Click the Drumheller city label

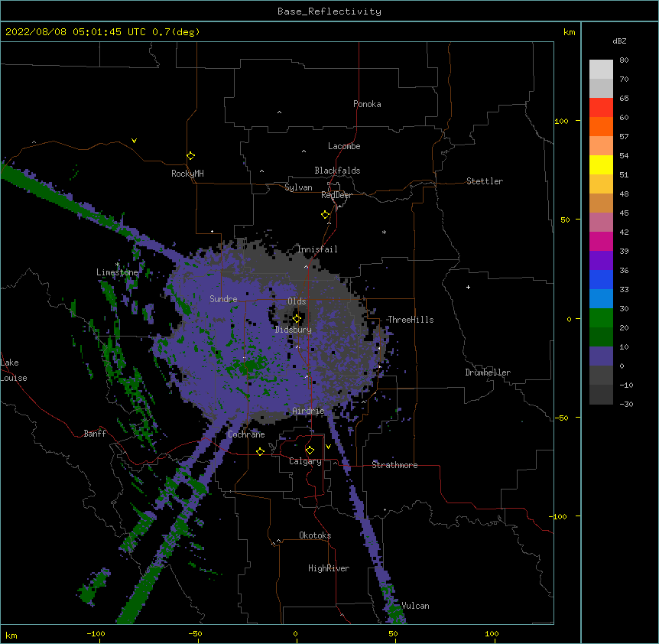[x=488, y=372]
